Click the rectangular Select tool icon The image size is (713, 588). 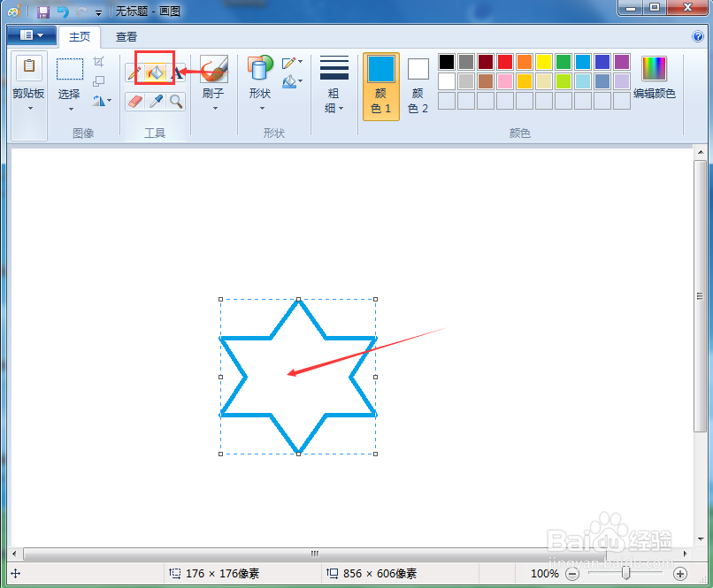[70, 69]
